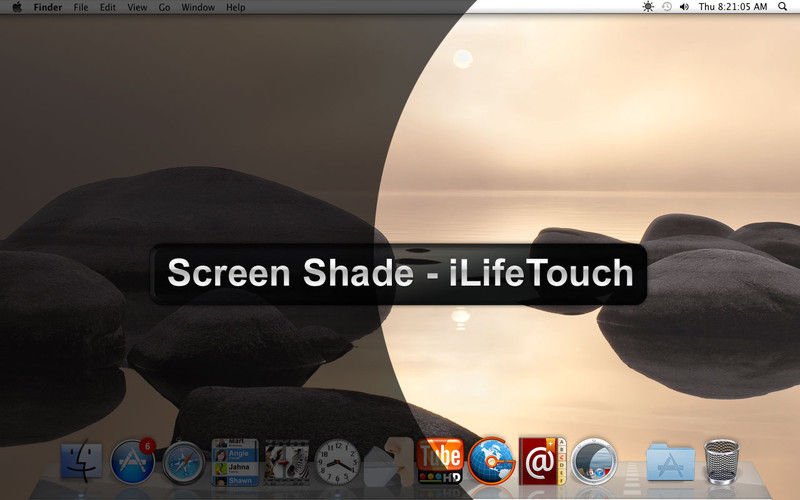Open the paper envelope app in Dock
The height and width of the screenshot is (500, 800).
coord(389,462)
